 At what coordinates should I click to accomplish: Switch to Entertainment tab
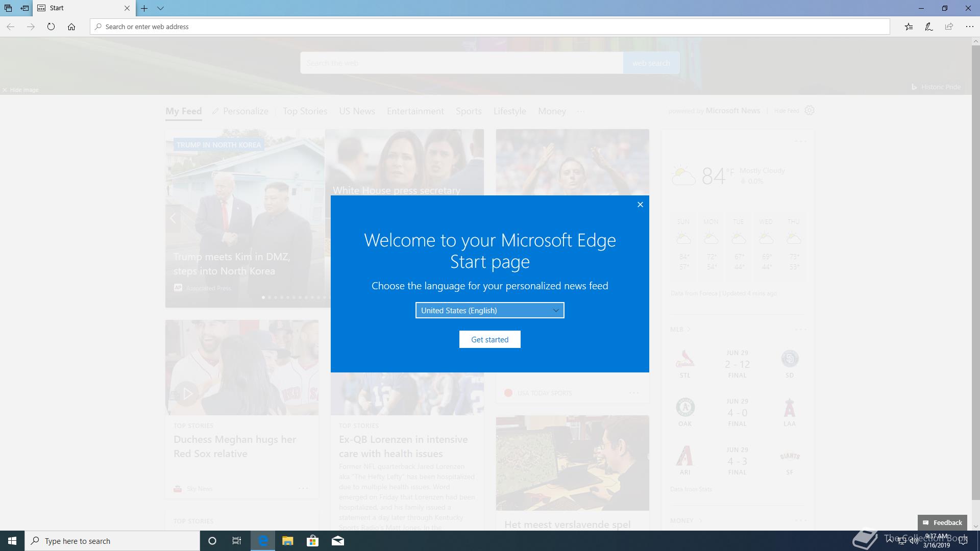point(415,111)
